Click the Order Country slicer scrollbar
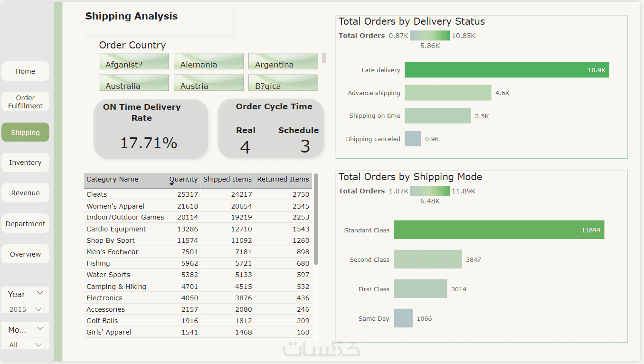 [324, 58]
